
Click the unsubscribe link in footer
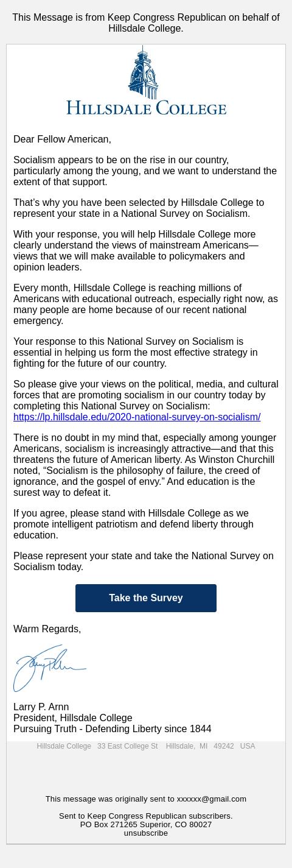146,833
